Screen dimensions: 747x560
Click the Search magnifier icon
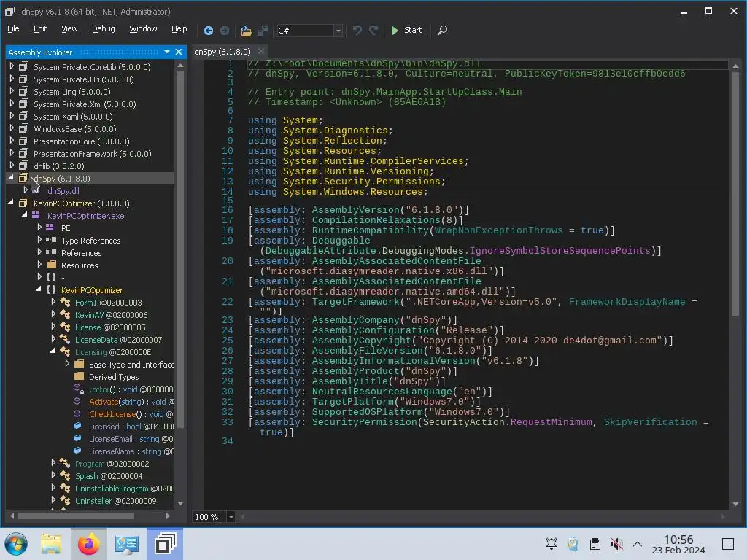[442, 31]
